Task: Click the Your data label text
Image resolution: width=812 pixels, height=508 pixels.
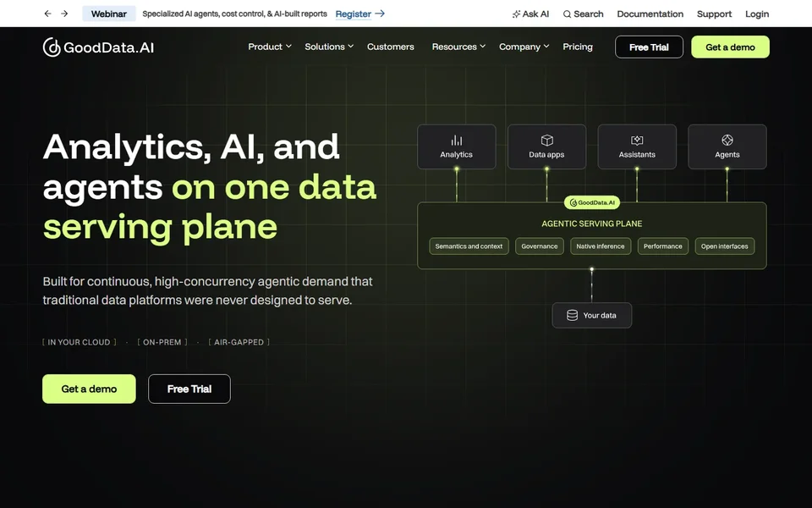Action: 600,315
